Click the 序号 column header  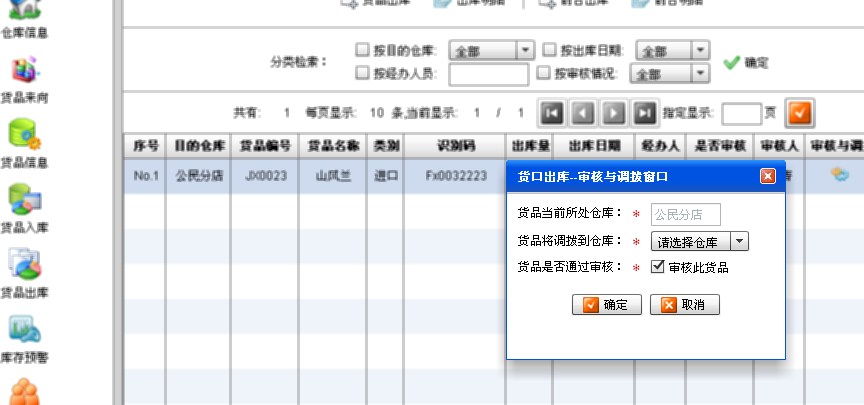[x=145, y=146]
